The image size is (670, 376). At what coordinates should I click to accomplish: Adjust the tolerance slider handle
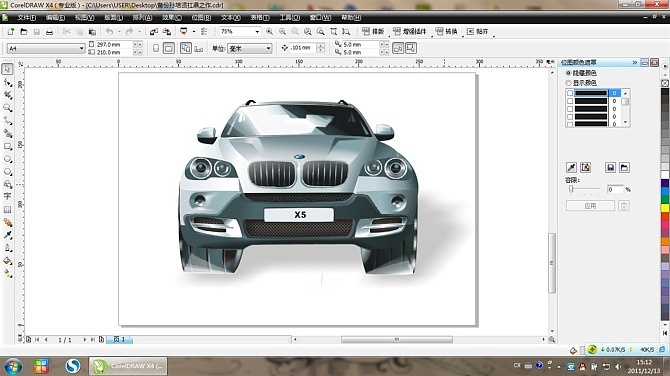571,189
